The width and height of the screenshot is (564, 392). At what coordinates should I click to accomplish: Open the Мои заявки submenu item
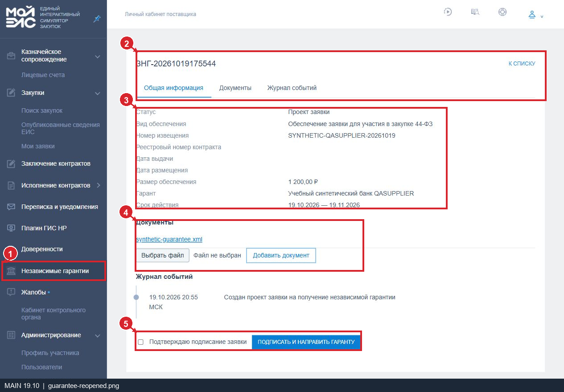pyautogui.click(x=38, y=146)
